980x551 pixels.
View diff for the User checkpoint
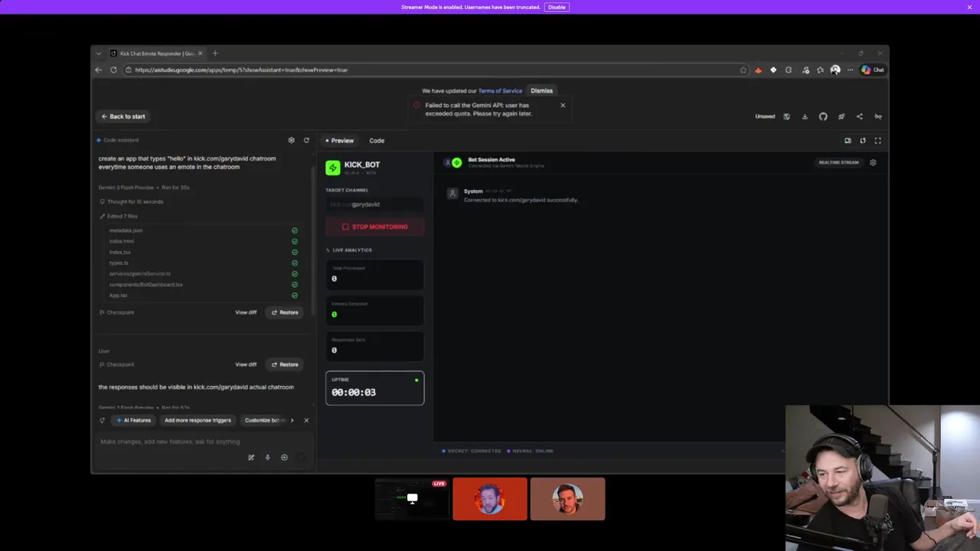coord(246,364)
